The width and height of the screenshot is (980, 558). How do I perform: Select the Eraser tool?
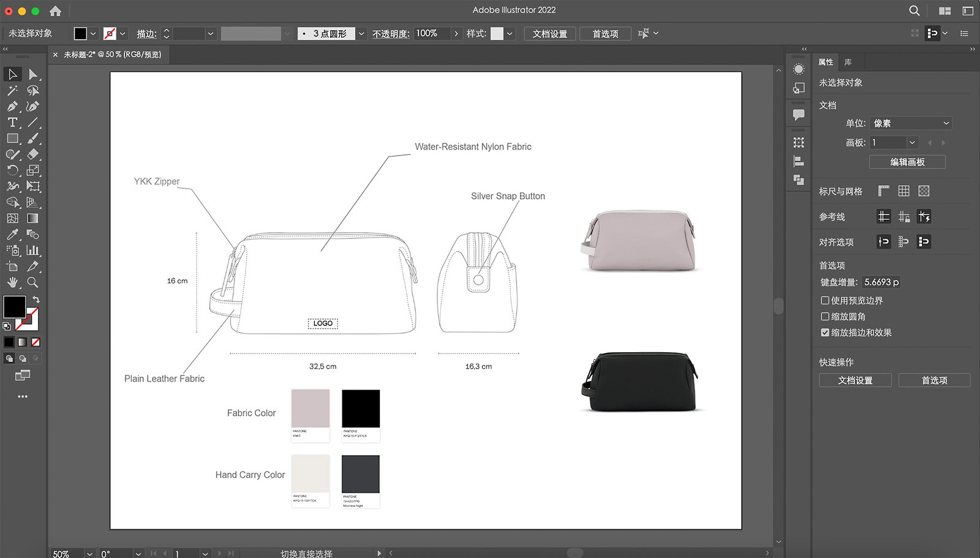coord(33,154)
